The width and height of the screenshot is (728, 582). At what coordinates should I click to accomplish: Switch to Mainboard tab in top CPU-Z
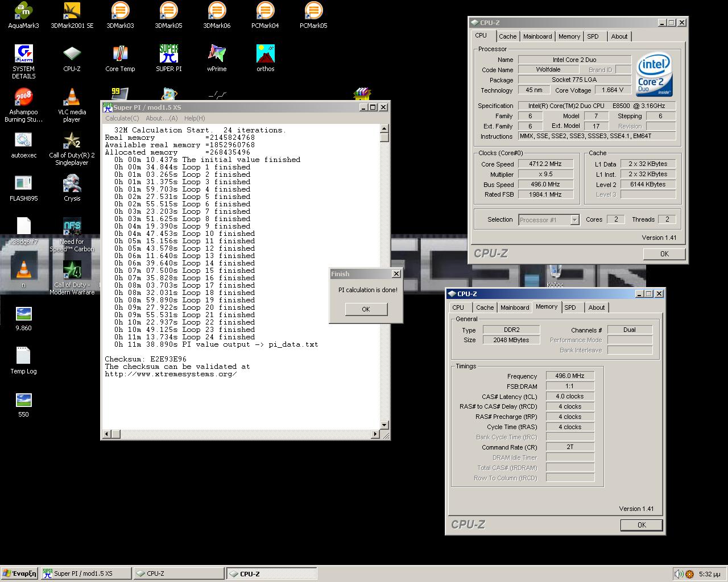click(537, 36)
